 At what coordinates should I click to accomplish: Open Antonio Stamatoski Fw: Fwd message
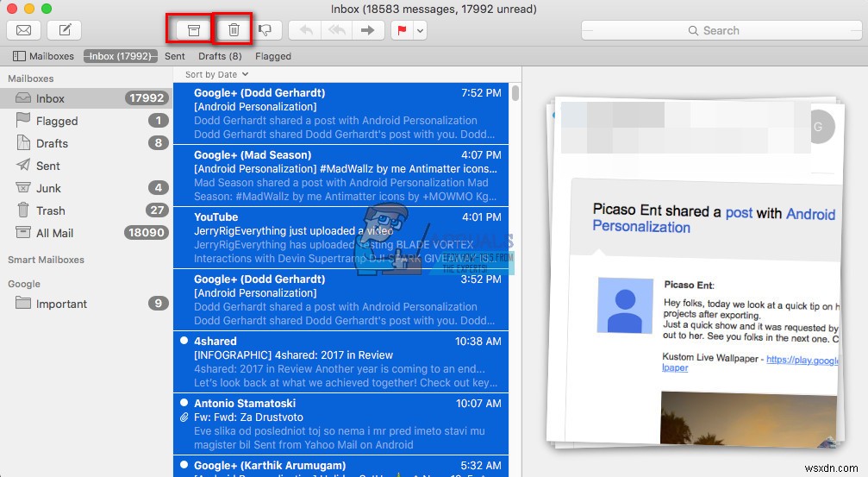click(340, 424)
